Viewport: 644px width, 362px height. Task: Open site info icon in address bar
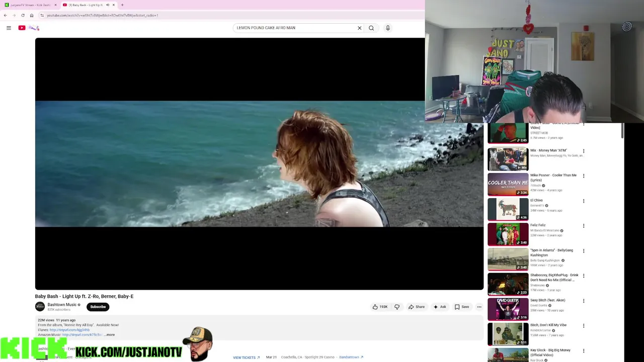click(42, 15)
